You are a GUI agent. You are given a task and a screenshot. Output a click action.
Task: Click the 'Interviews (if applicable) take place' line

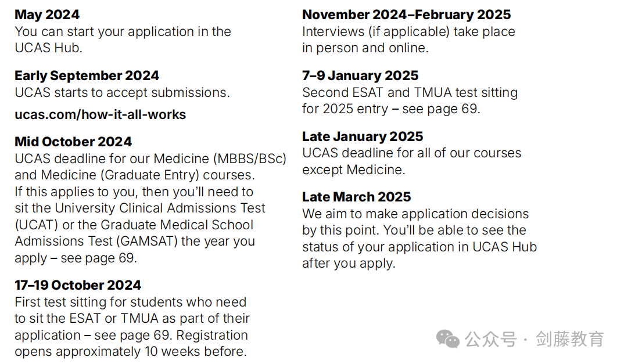(408, 32)
